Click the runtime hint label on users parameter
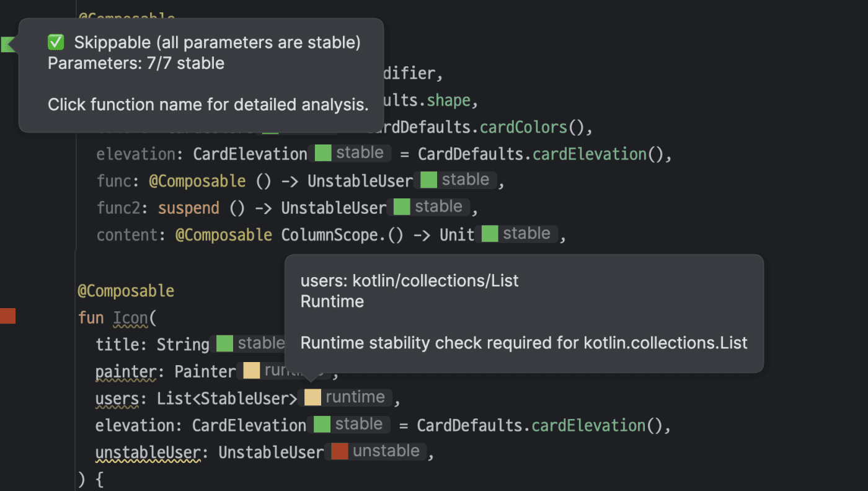868x491 pixels. point(355,397)
